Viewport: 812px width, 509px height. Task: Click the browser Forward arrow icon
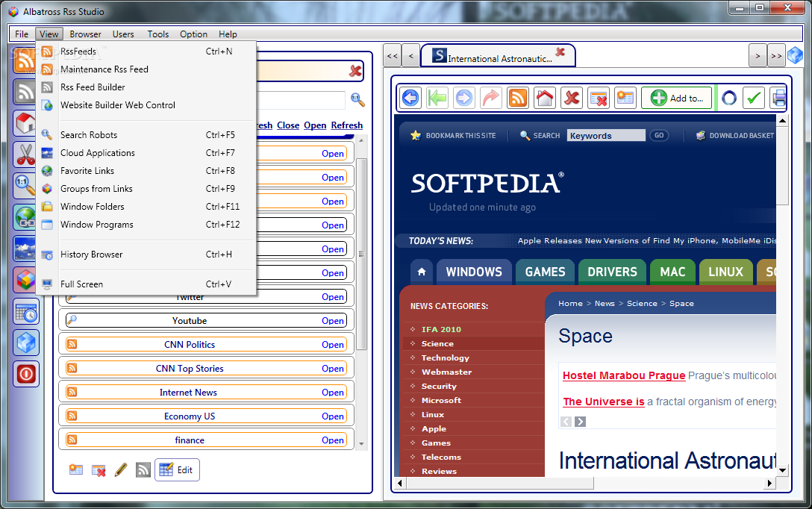pos(464,98)
